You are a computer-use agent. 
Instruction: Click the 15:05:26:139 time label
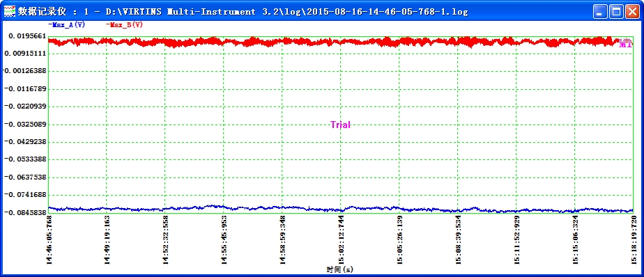tap(400, 239)
